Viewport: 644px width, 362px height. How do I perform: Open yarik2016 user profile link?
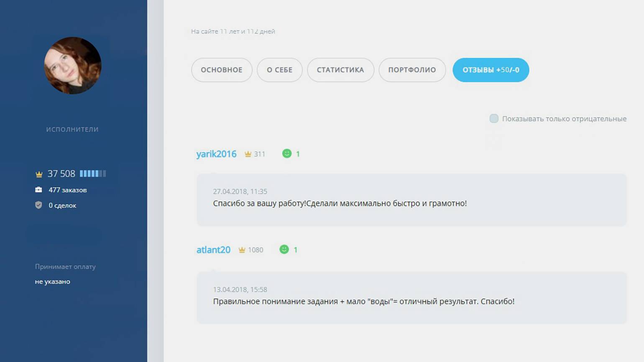216,154
